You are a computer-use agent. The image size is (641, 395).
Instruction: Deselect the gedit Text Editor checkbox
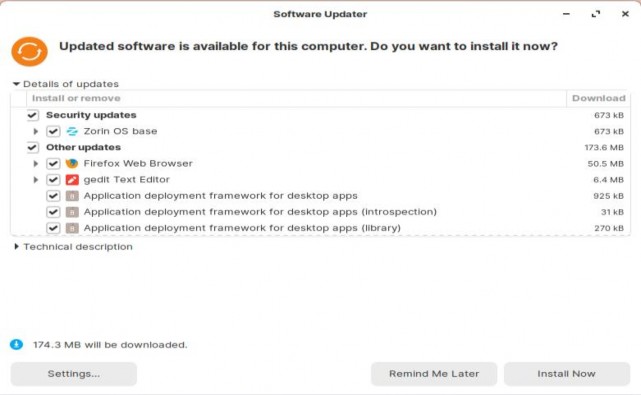tap(53, 180)
